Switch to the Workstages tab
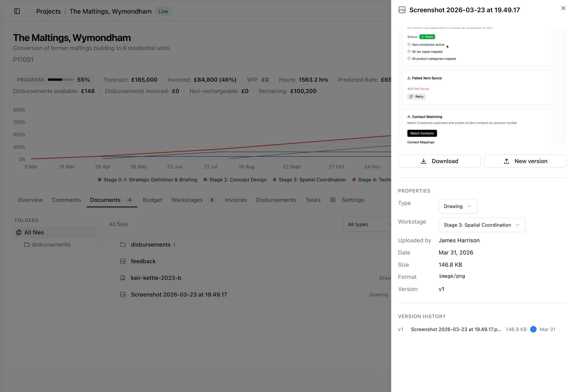 [187, 200]
